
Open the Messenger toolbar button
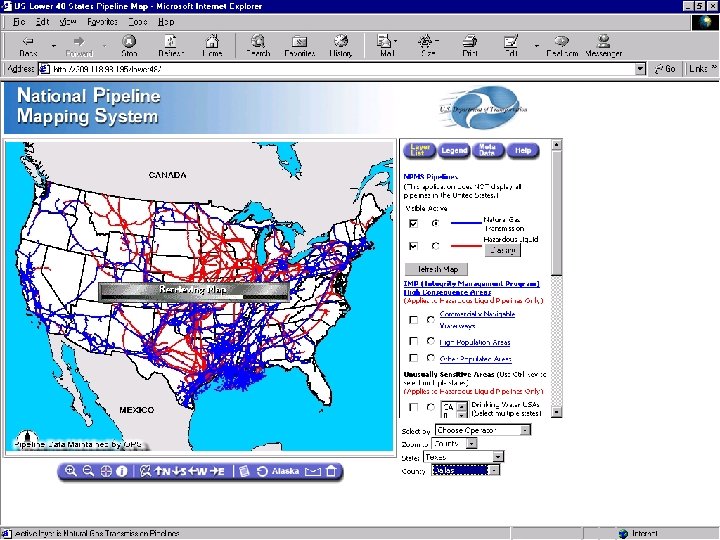[603, 45]
